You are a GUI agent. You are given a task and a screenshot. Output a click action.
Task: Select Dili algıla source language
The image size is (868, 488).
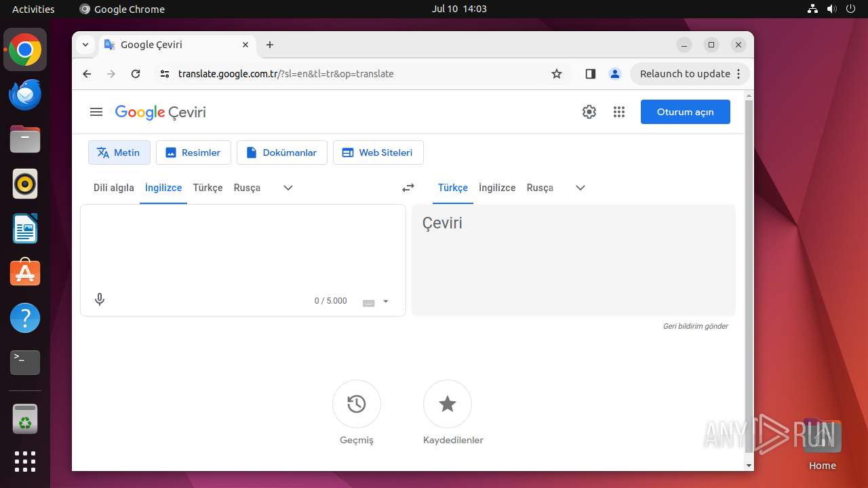click(114, 188)
